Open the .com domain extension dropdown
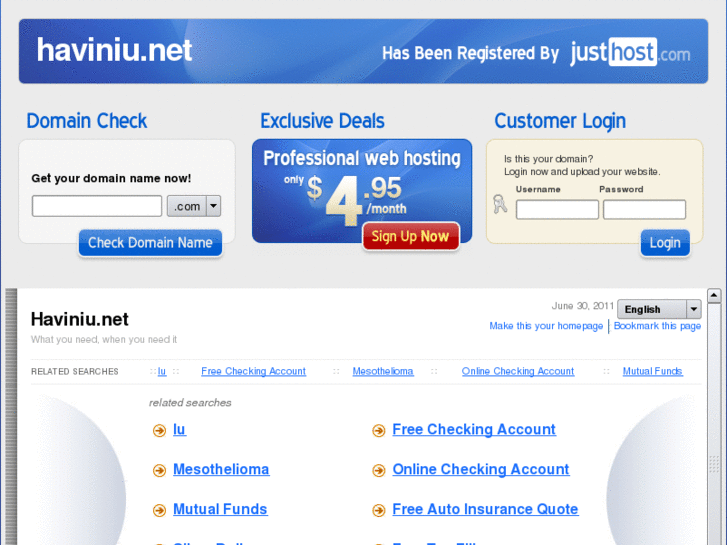 tap(194, 206)
